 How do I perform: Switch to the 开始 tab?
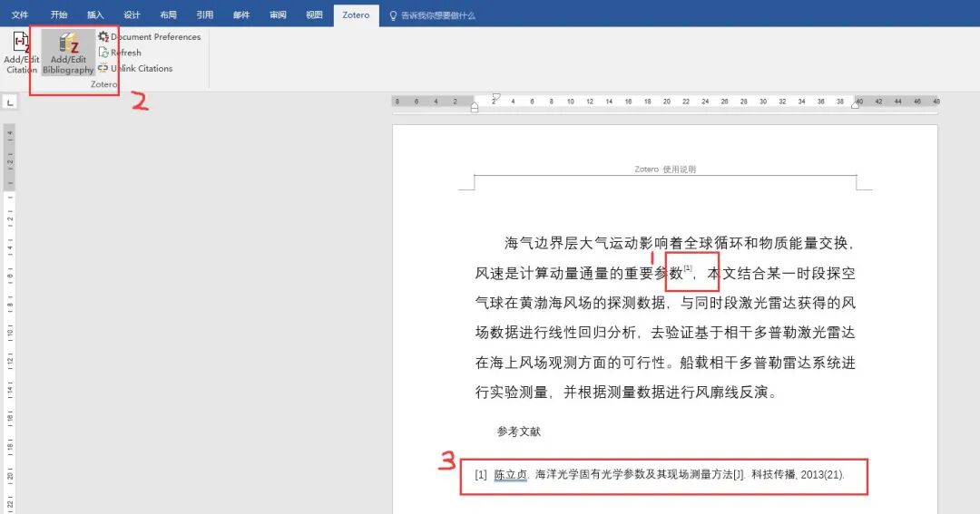59,15
